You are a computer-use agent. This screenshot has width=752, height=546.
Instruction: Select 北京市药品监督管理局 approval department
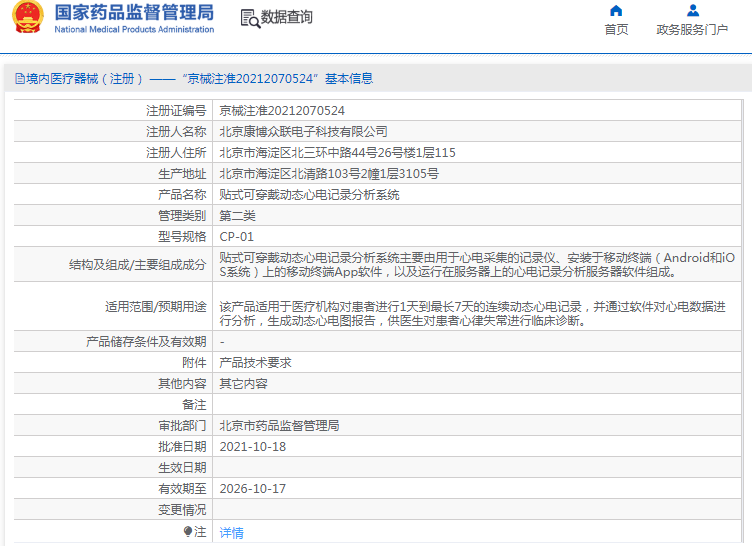[279, 426]
